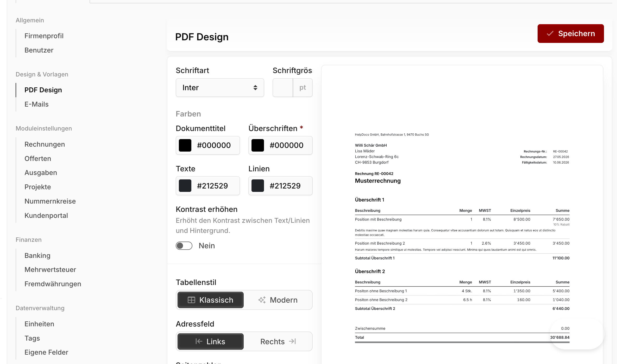Open Rechnungen module settings
The image size is (617, 364).
click(x=45, y=144)
